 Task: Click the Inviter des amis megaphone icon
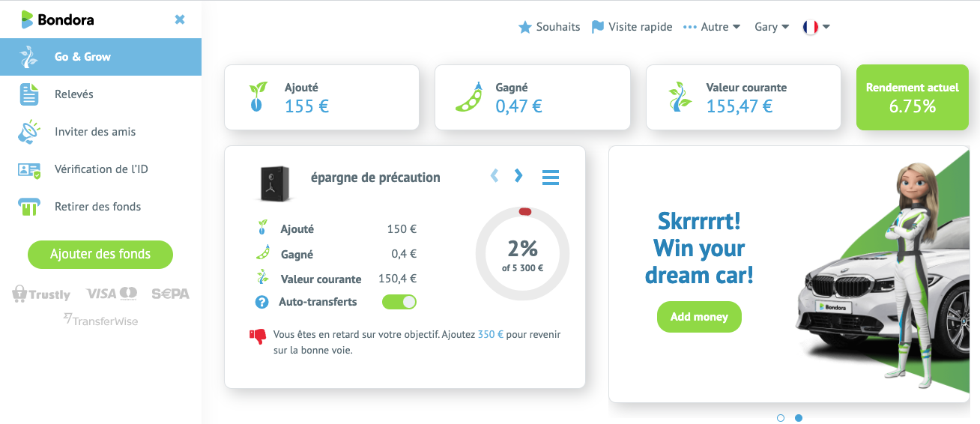29,132
